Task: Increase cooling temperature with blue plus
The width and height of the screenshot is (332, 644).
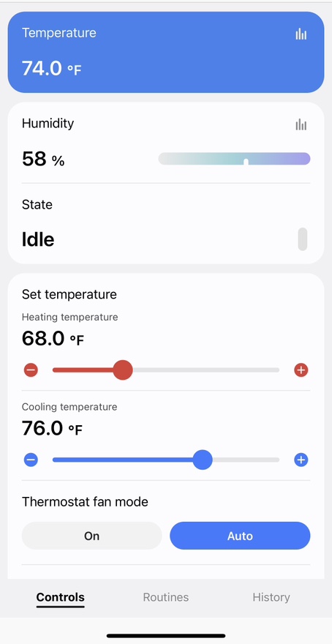Action: point(301,460)
